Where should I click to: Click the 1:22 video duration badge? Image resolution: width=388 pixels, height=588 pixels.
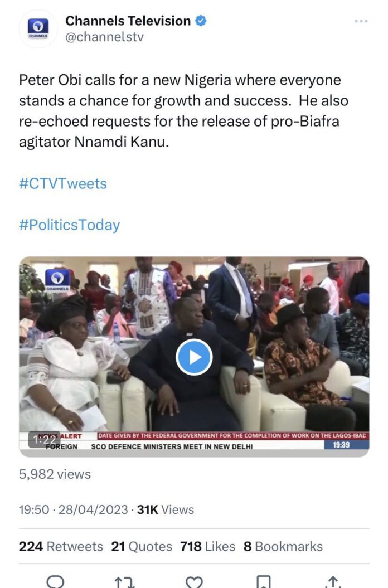(x=44, y=440)
